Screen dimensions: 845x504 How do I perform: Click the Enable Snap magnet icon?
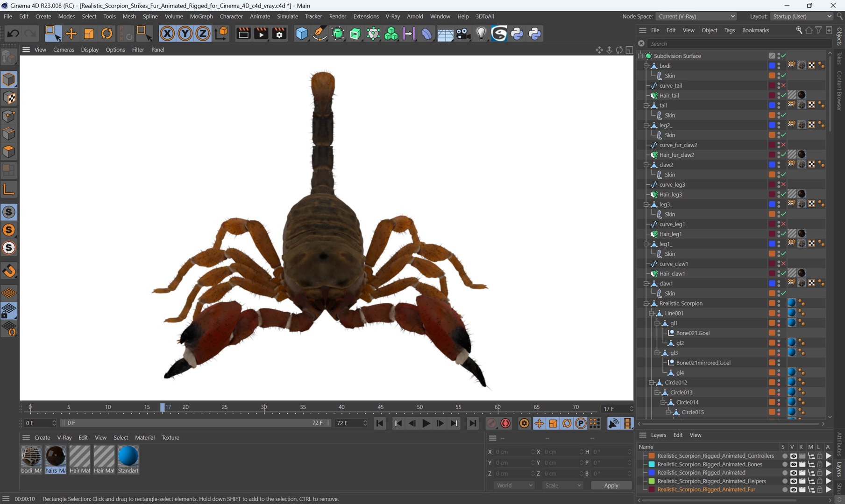pos(9,271)
